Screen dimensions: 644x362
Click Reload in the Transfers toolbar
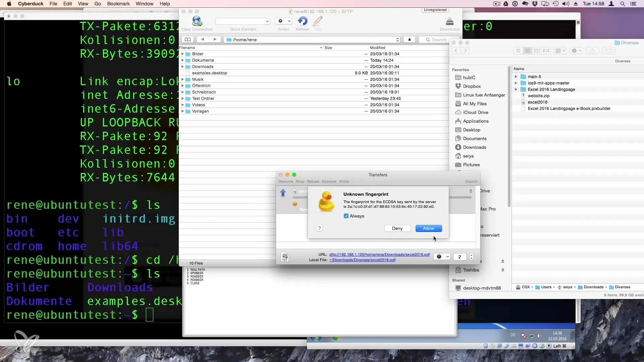[313, 181]
